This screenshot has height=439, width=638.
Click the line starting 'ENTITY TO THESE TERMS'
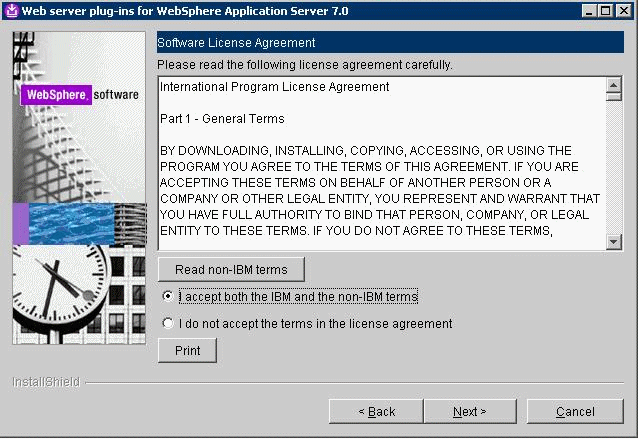[356, 231]
